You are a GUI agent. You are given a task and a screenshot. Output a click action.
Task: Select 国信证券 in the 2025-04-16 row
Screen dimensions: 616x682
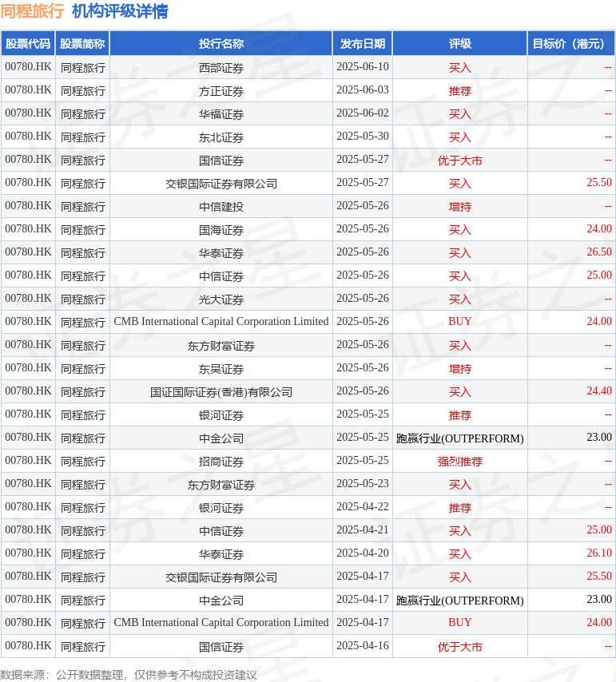tap(221, 647)
